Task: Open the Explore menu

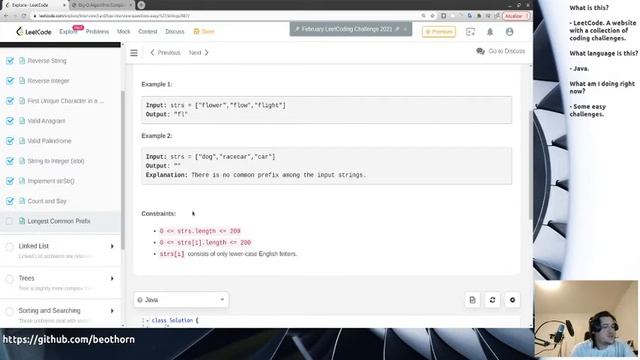Action: [68, 31]
